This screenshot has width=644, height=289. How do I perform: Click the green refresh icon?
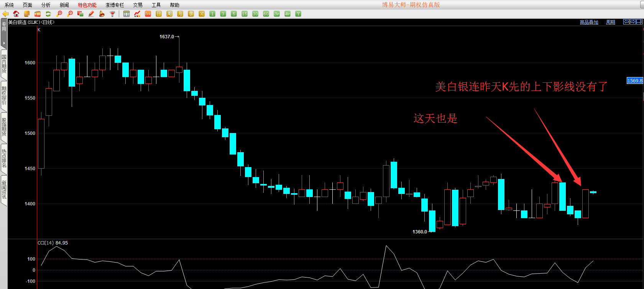click(48, 14)
